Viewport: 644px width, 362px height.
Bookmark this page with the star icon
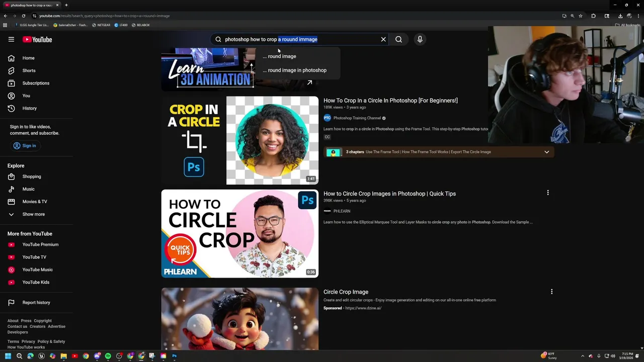pyautogui.click(x=581, y=16)
